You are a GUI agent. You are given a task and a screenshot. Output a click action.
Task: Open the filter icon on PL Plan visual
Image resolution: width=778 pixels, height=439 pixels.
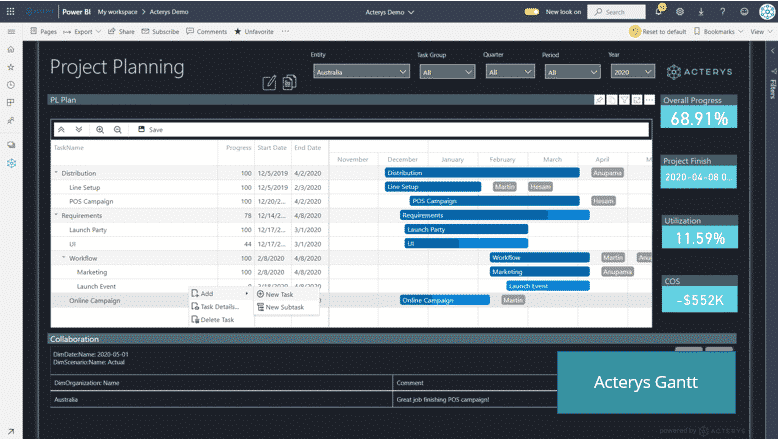coord(624,100)
